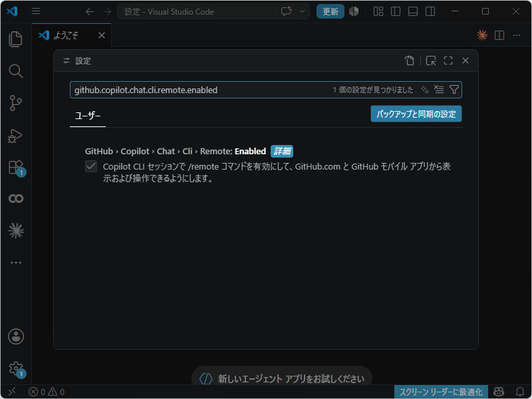
Task: Open settings in editor icon
Action: (431, 61)
